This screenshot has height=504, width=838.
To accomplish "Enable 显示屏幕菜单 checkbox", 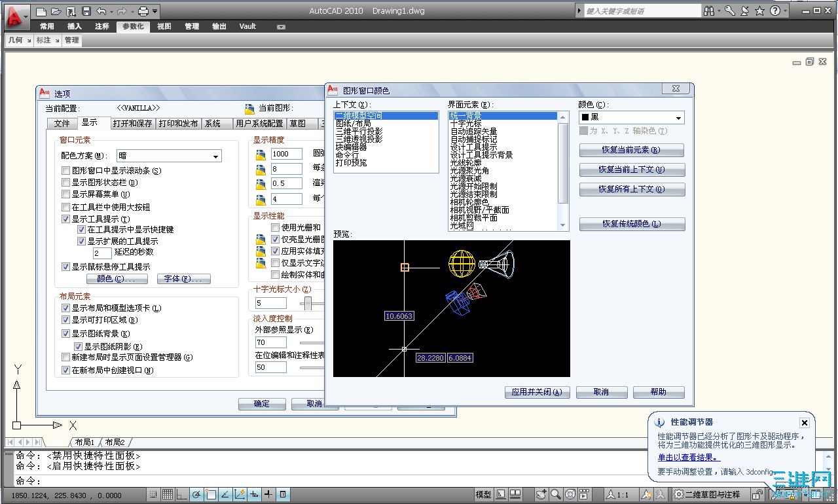I will [65, 194].
